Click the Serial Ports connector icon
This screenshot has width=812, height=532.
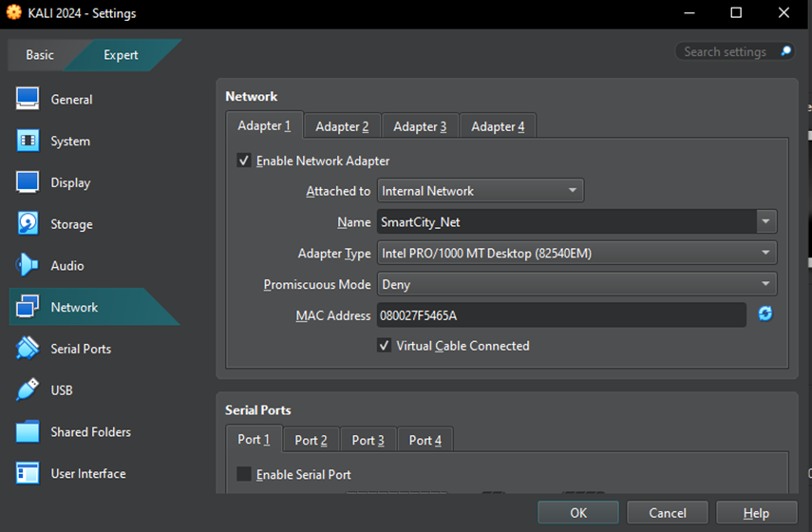click(28, 348)
